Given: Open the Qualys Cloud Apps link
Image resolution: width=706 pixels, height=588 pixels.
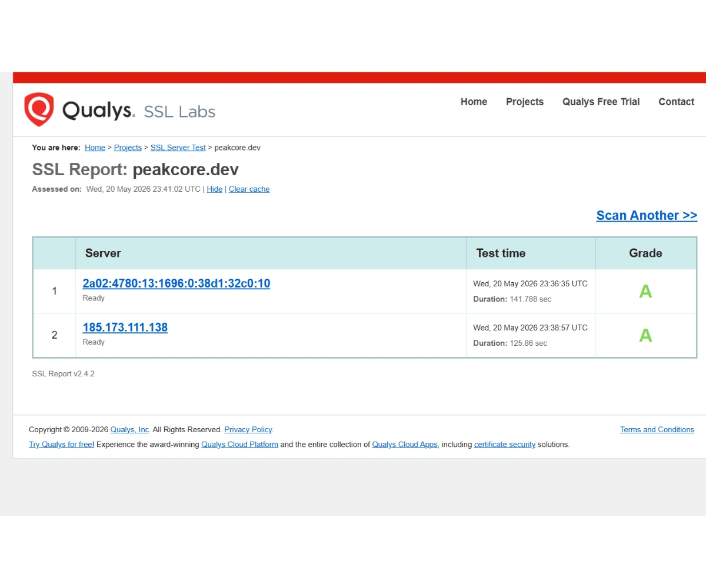Looking at the screenshot, I should [405, 445].
